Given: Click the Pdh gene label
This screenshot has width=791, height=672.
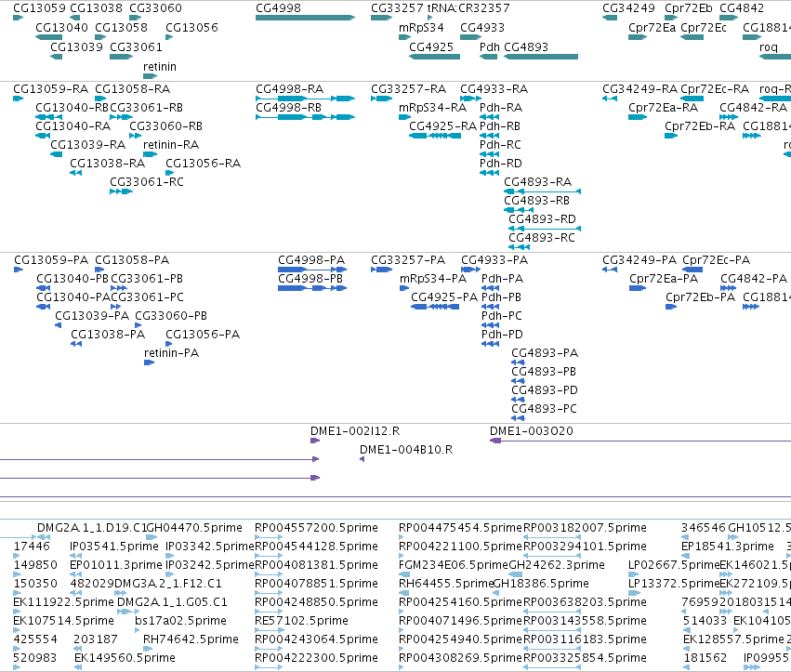Looking at the screenshot, I should tap(489, 46).
